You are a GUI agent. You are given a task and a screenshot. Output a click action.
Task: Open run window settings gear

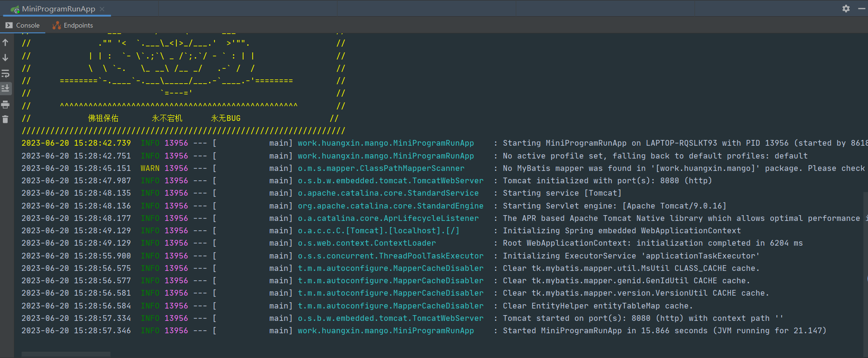tap(846, 9)
